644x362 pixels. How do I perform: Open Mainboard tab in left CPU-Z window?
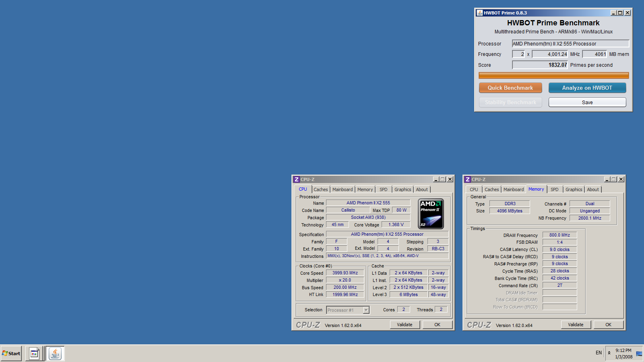coord(343,189)
